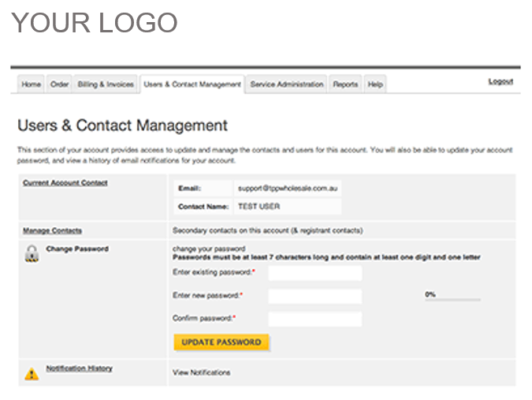Click the View Notifications text
Viewport: 532px width, 400px height.
[x=202, y=372]
